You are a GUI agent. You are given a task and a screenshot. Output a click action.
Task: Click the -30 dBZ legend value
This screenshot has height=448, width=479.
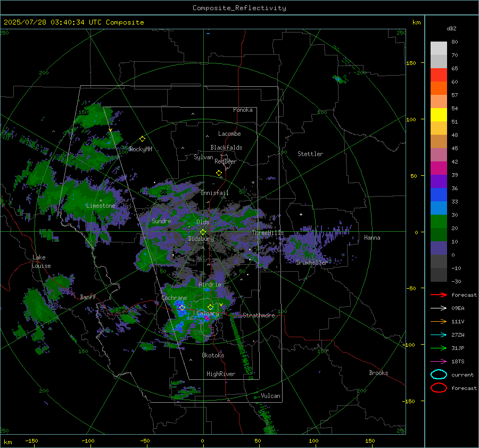click(456, 282)
